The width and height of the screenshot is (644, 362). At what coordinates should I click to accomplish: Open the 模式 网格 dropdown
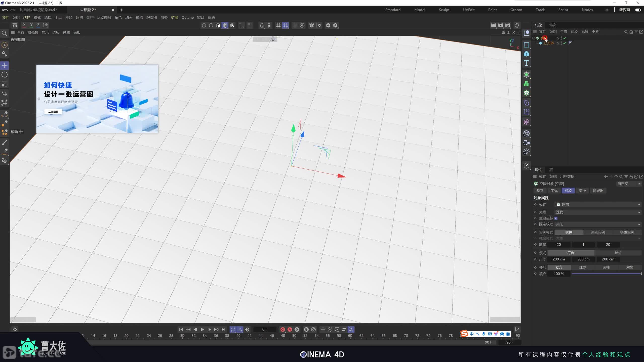597,205
